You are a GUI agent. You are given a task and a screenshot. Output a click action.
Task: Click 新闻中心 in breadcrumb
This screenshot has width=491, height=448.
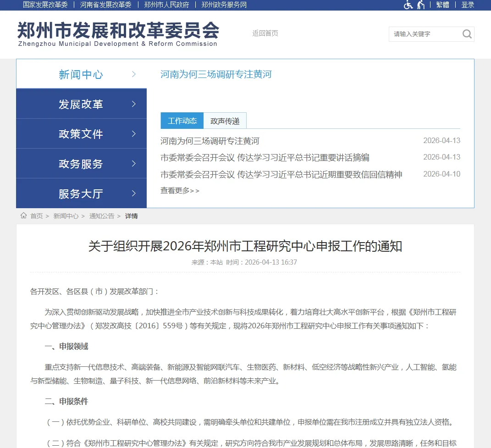click(66, 216)
